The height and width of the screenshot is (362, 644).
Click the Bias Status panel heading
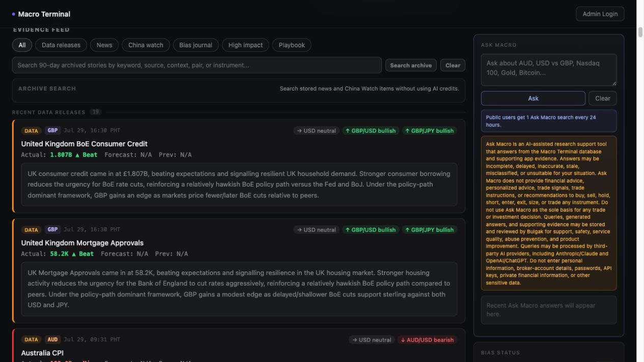click(x=500, y=352)
